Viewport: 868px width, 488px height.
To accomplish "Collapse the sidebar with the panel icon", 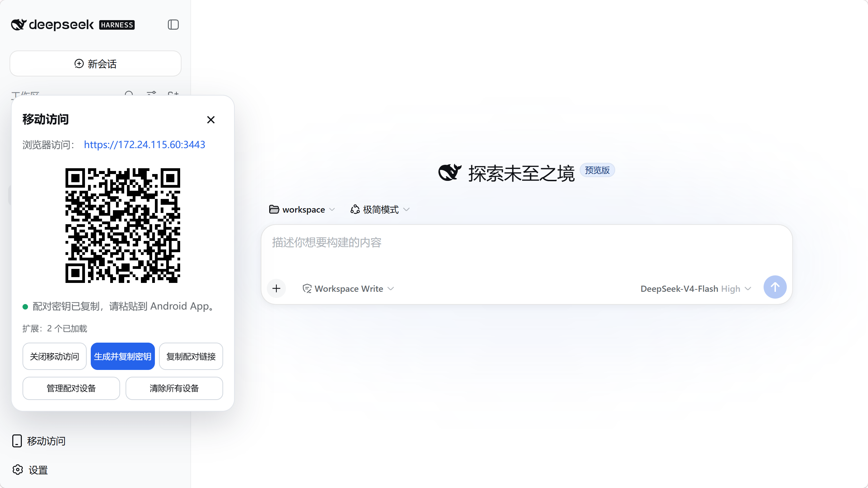I will (173, 25).
